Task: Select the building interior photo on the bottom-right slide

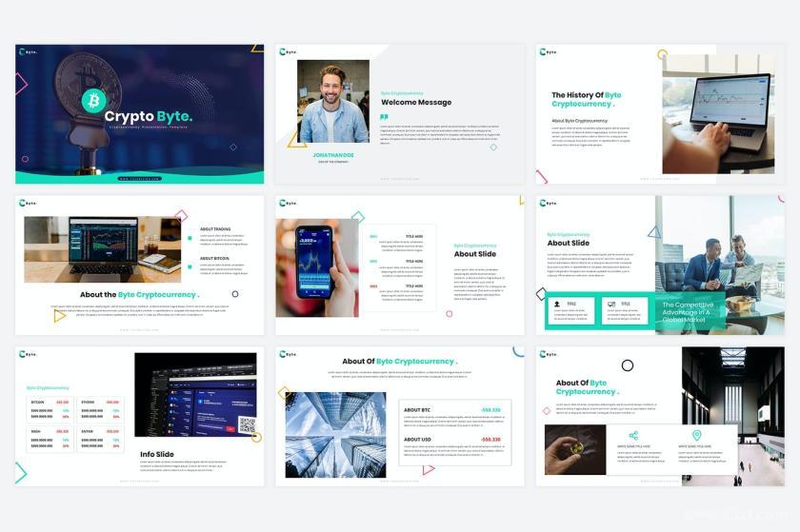Action: [733, 416]
